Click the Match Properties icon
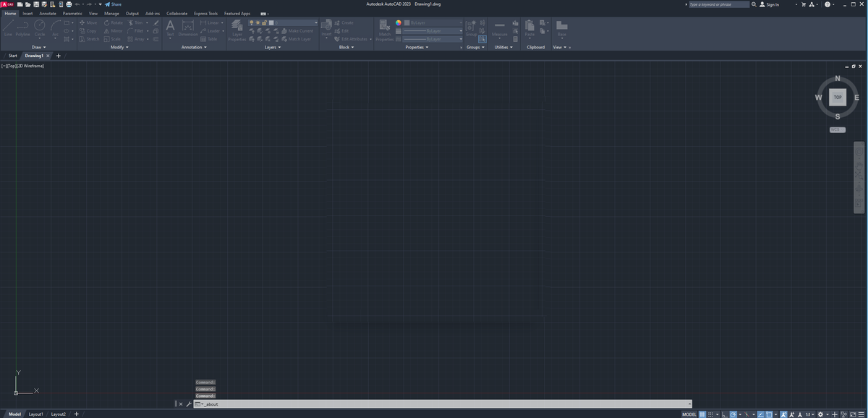This screenshot has height=418, width=868. pyautogui.click(x=384, y=27)
